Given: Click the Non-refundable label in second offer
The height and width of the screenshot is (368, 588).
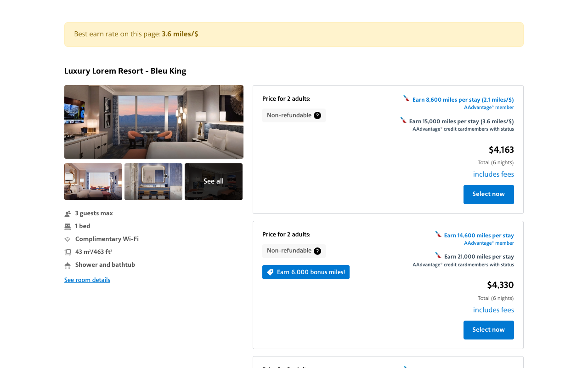Looking at the screenshot, I should point(289,251).
